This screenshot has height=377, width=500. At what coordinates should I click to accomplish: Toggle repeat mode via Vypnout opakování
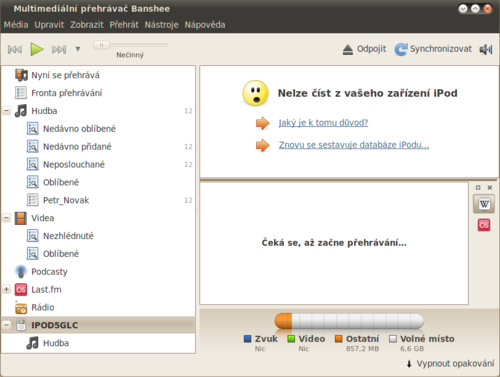[x=450, y=363]
